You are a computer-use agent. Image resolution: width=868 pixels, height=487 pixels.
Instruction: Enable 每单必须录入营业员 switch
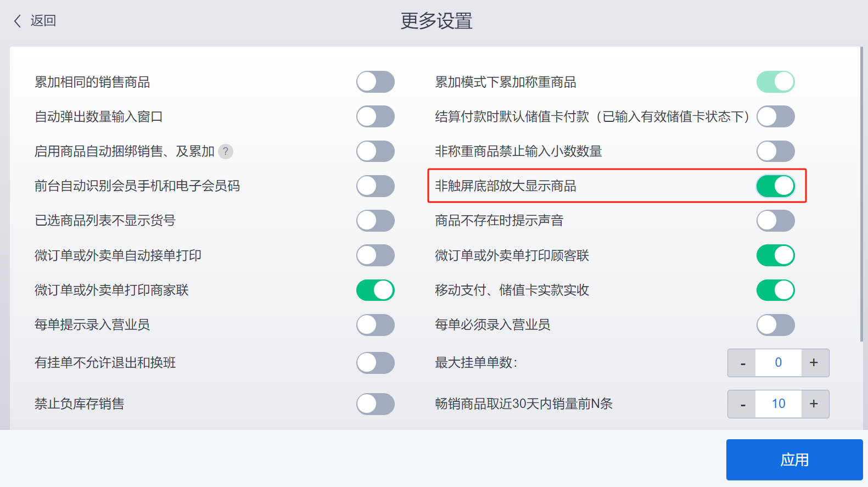(776, 325)
